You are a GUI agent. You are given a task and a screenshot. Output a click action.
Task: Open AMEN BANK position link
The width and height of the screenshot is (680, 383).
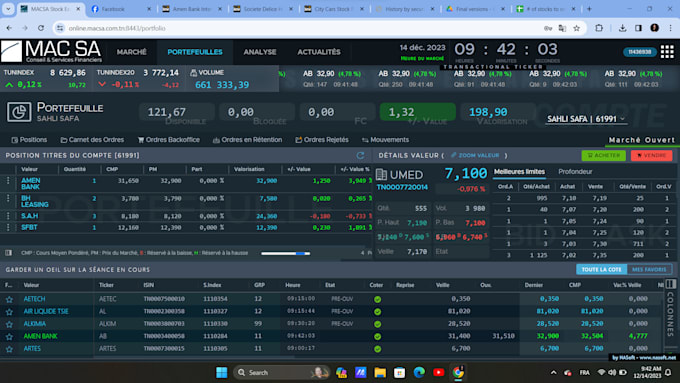pyautogui.click(x=31, y=183)
